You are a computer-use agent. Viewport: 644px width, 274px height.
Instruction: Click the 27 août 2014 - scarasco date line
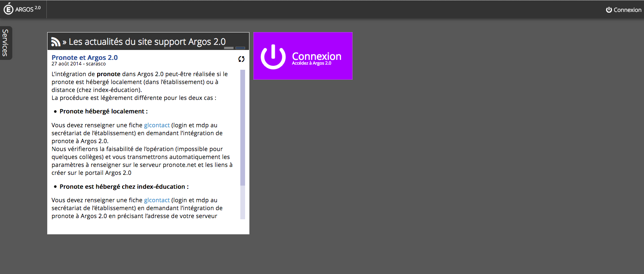(x=79, y=64)
